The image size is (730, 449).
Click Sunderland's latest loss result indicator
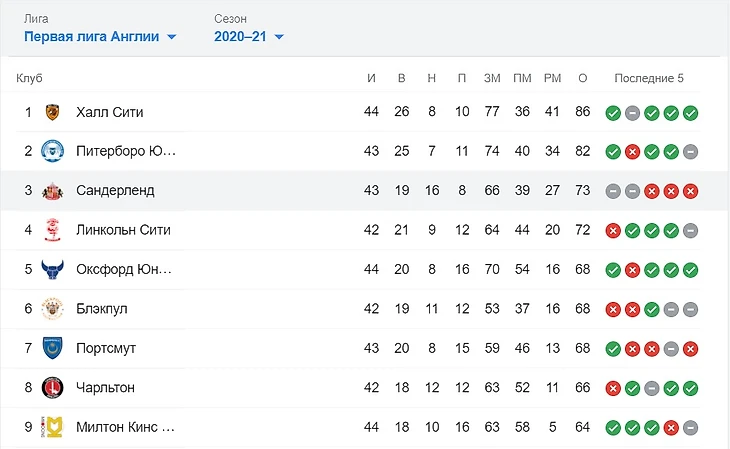pos(690,191)
